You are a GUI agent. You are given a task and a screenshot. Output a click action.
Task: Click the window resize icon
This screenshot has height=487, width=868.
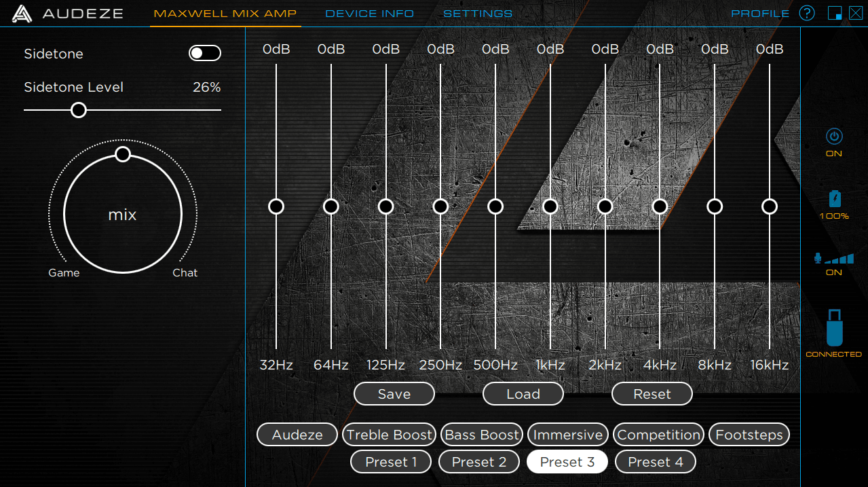pyautogui.click(x=835, y=14)
